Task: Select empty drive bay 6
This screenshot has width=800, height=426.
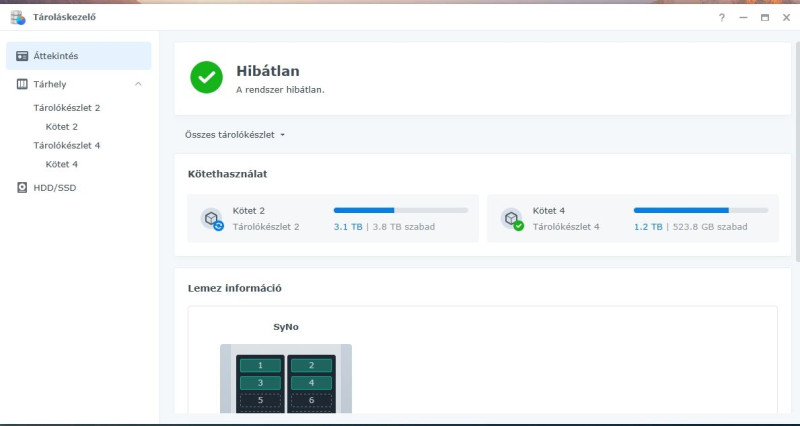Action: click(x=311, y=400)
